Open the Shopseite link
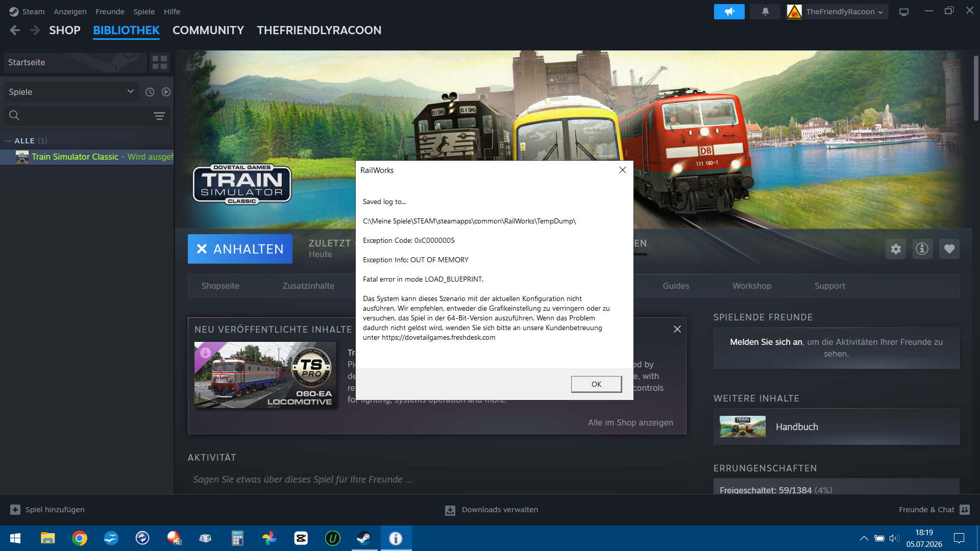The height and width of the screenshot is (551, 980). (x=220, y=286)
